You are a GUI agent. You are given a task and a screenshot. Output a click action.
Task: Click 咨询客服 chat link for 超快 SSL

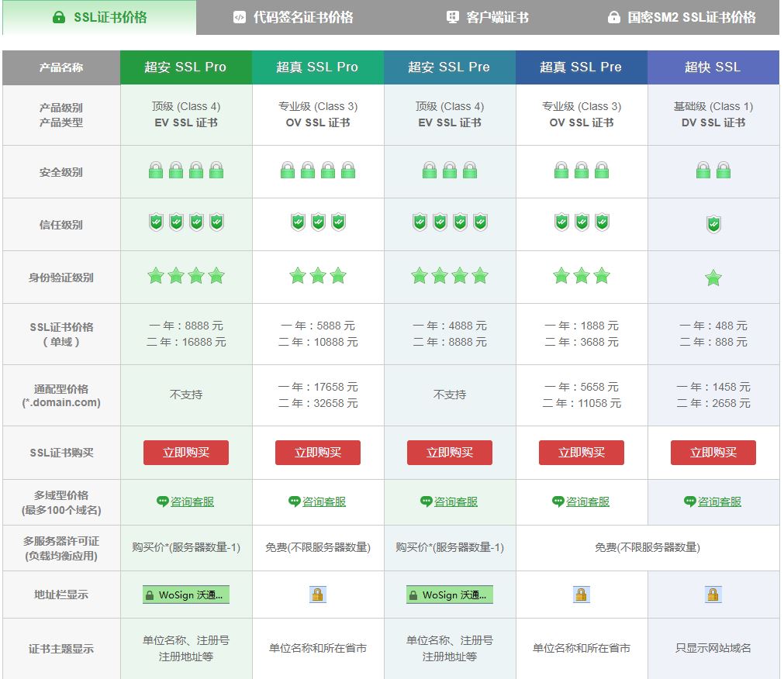pyautogui.click(x=719, y=501)
